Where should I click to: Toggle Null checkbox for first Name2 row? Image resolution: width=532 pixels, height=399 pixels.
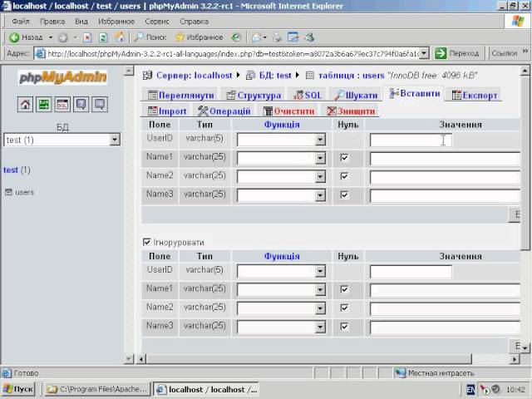344,176
